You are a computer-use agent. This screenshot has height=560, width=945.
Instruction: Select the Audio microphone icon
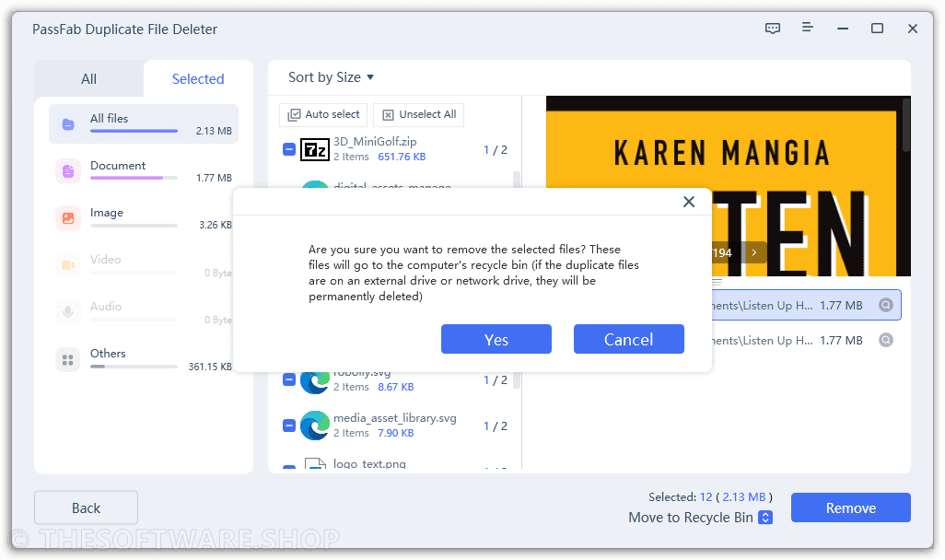[68, 311]
